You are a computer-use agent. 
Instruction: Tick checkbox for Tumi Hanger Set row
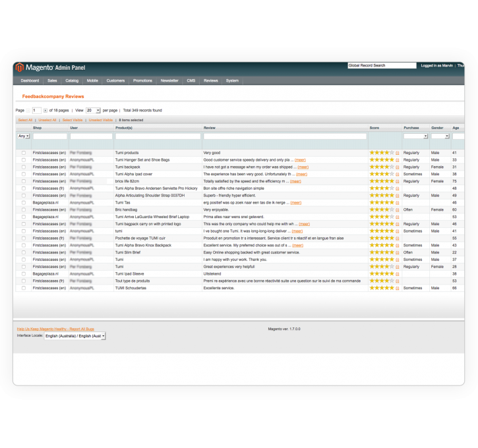24,160
